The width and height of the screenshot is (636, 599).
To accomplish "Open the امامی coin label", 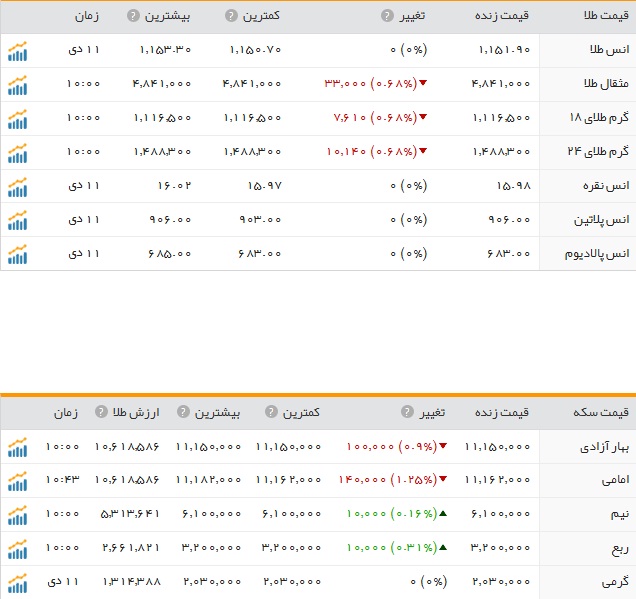I will 615,481.
